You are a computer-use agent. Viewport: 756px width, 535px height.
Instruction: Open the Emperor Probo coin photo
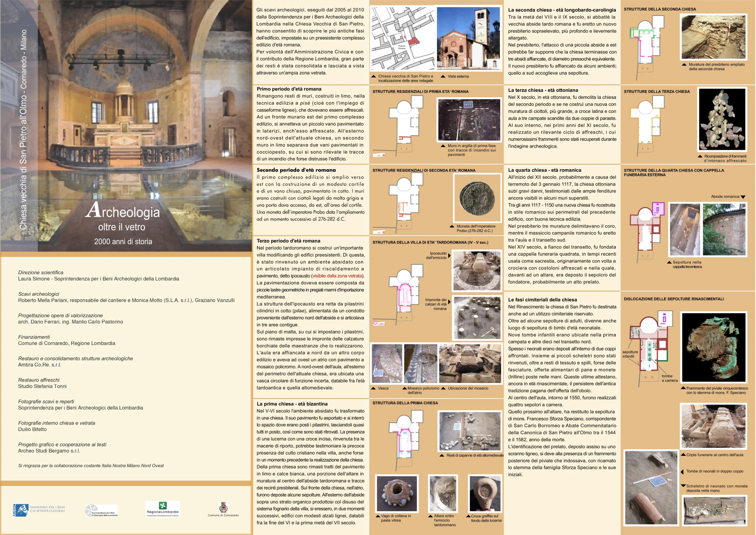477,198
